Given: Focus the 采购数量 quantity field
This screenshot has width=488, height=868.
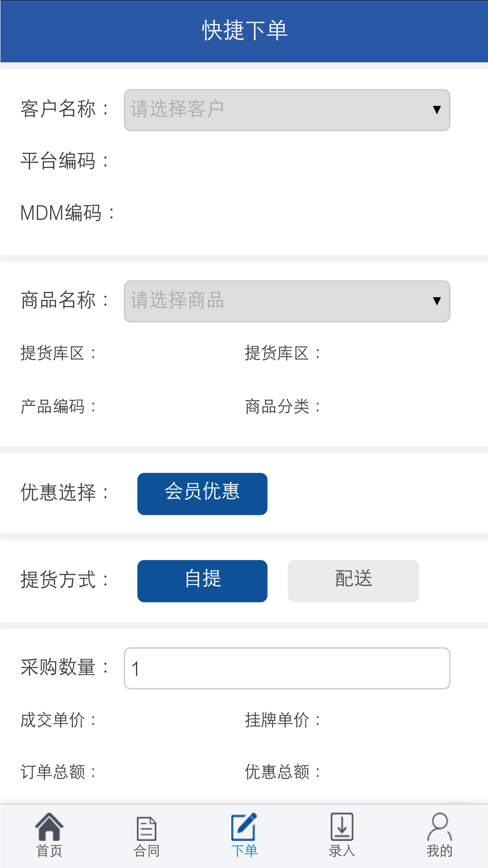Looking at the screenshot, I should [287, 668].
